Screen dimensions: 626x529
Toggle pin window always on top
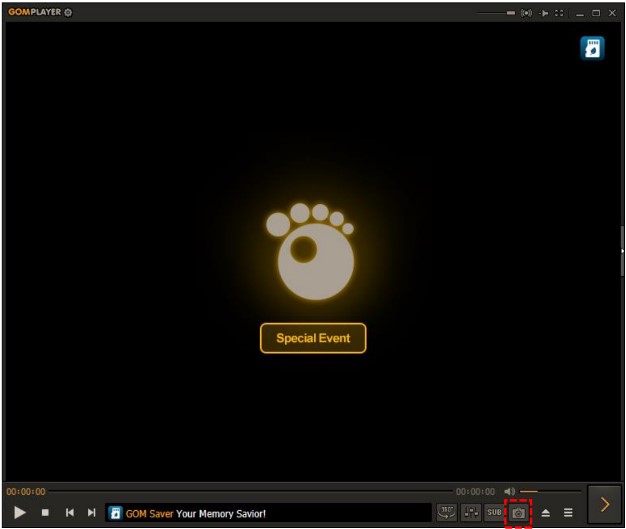543,13
